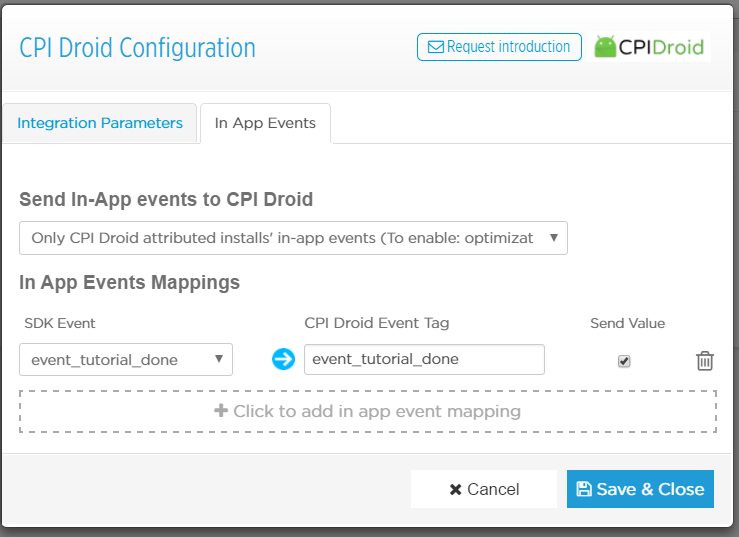Click the plus icon to add mapping

(x=221, y=411)
